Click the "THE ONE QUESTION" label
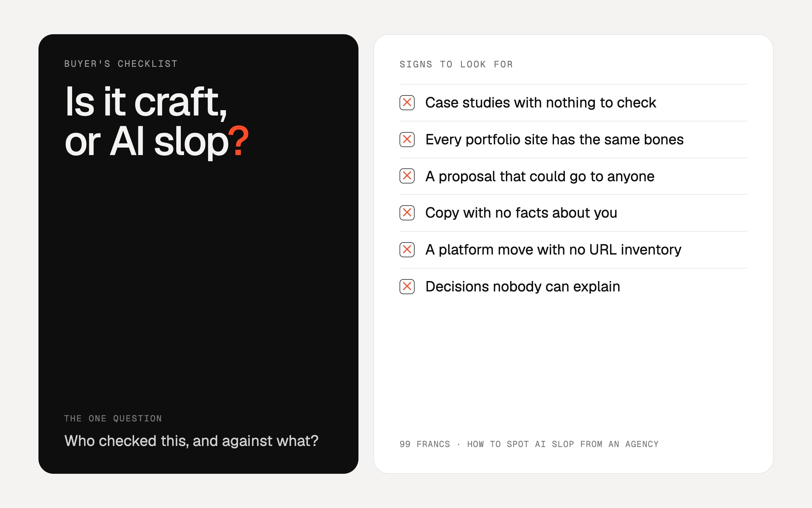This screenshot has height=508, width=812. click(x=113, y=418)
